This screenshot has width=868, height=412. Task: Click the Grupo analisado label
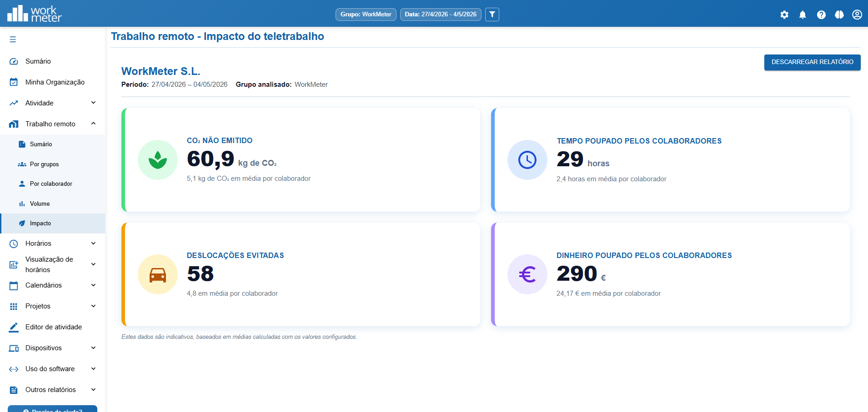pyautogui.click(x=264, y=84)
